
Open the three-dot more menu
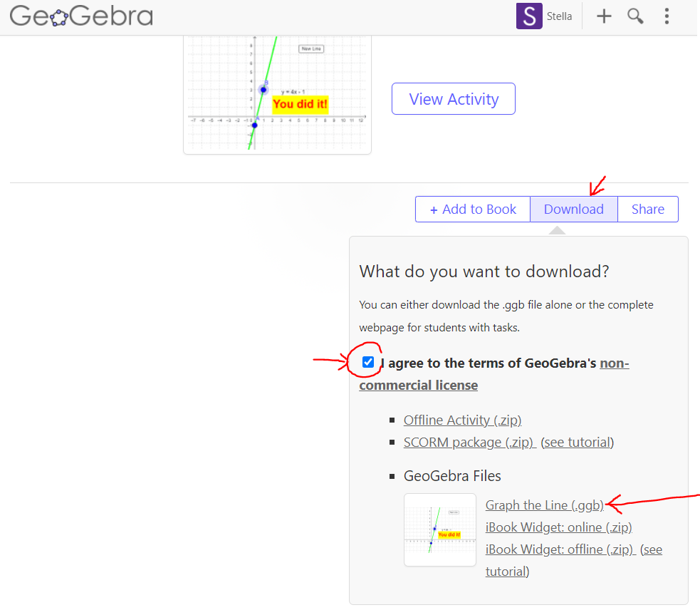click(667, 16)
